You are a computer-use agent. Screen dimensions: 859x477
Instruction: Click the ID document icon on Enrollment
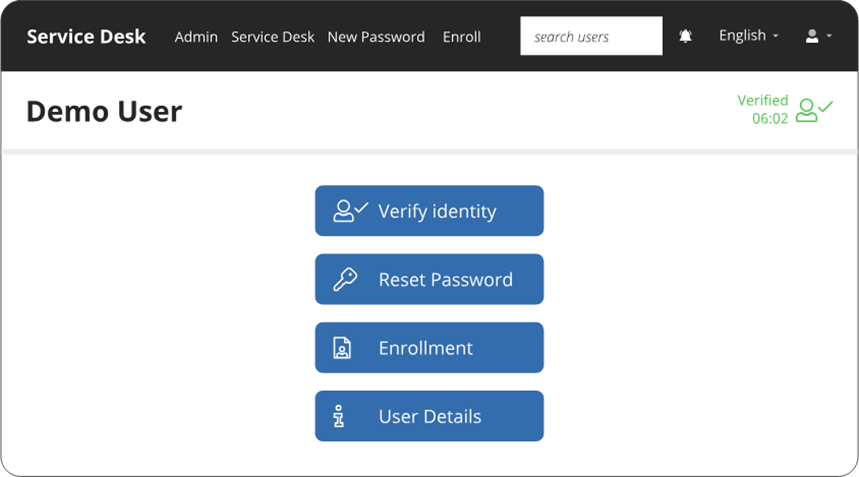pos(342,348)
